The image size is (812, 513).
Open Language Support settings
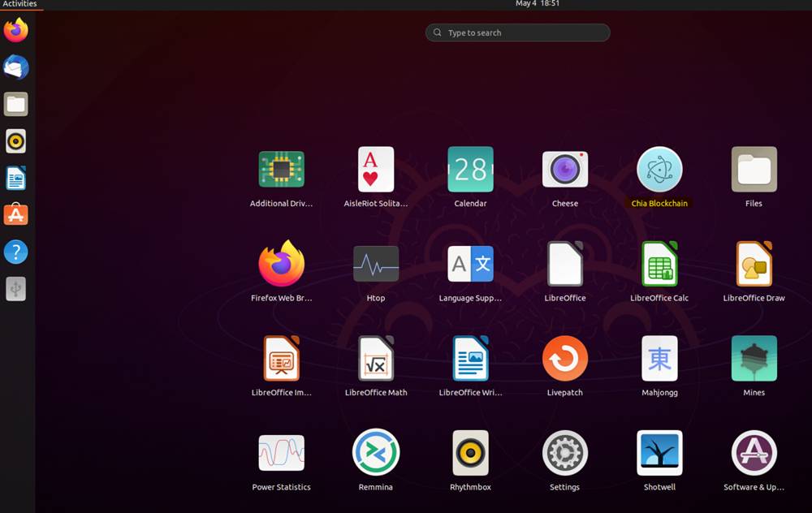pyautogui.click(x=470, y=265)
